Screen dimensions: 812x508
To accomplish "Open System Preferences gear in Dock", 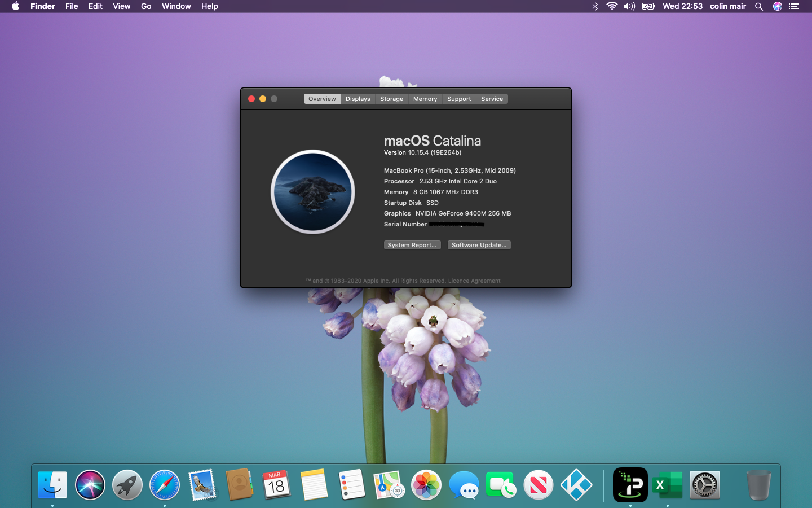I will click(x=705, y=485).
